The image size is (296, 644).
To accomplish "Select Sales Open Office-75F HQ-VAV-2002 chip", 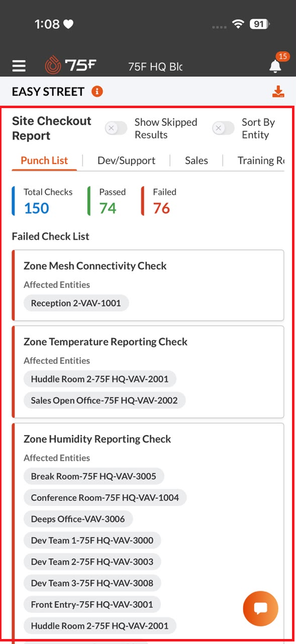I will pos(104,400).
